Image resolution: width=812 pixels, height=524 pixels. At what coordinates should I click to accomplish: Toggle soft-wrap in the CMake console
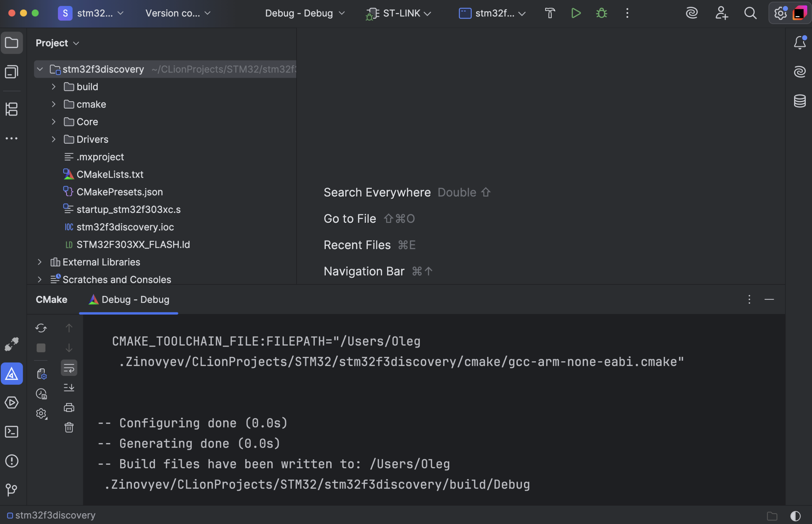pyautogui.click(x=69, y=367)
